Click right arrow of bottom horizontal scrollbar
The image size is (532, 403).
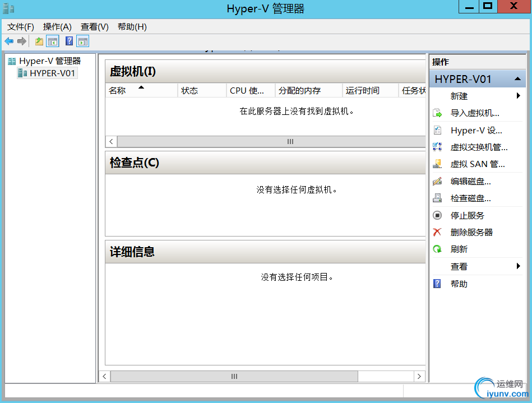419,376
